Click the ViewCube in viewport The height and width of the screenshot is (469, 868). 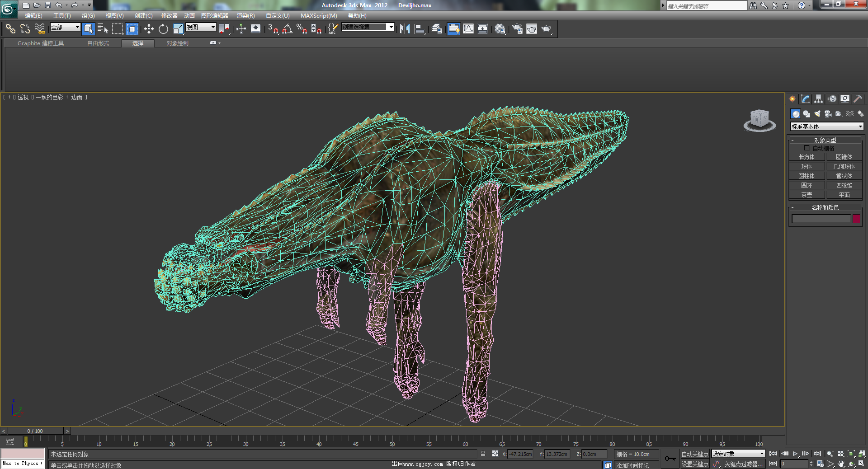(x=759, y=120)
